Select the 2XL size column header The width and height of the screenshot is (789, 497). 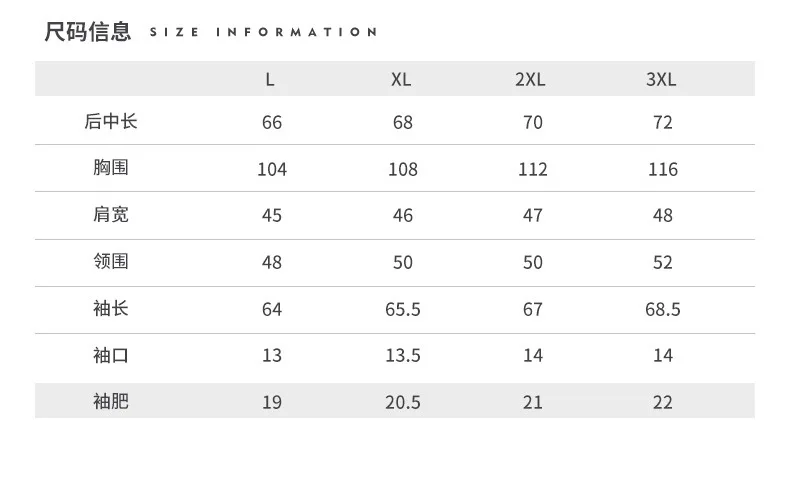530,79
